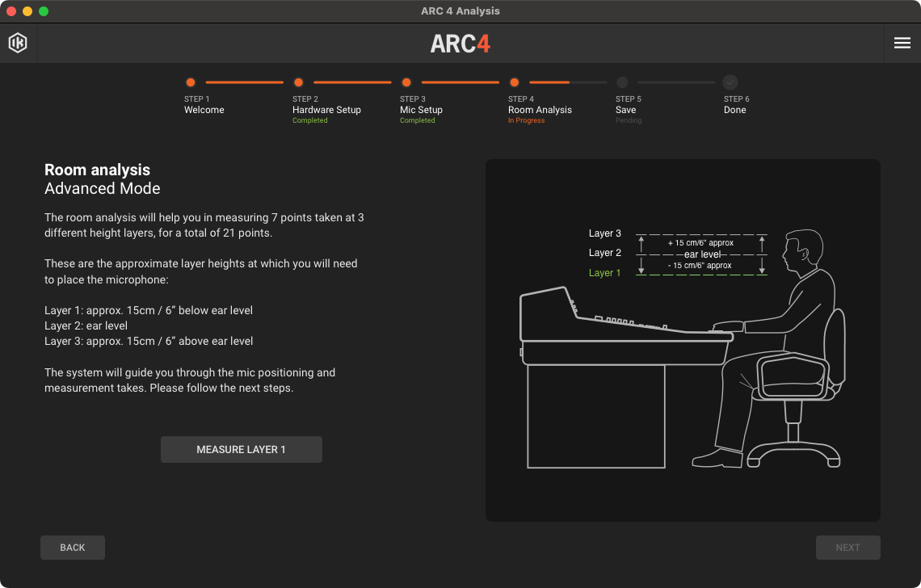Click the ARC4 logo in the header

pyautogui.click(x=460, y=44)
